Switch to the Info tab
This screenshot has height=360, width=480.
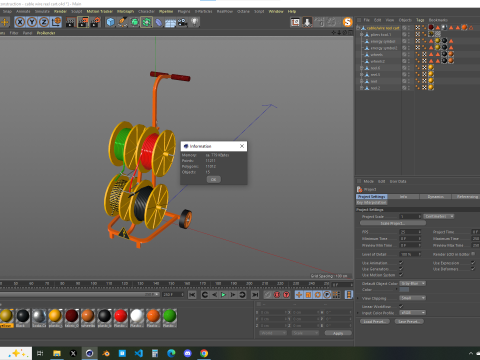coord(403,197)
